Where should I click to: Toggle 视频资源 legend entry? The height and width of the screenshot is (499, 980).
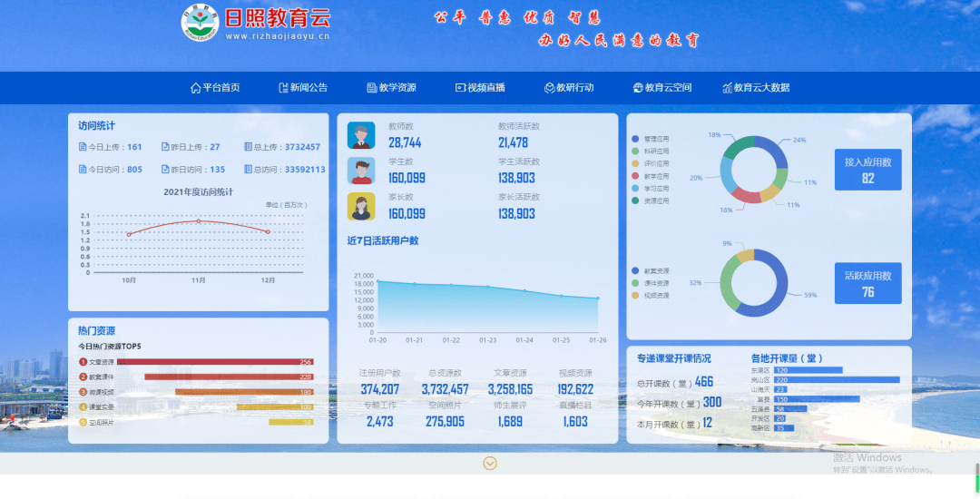point(651,296)
